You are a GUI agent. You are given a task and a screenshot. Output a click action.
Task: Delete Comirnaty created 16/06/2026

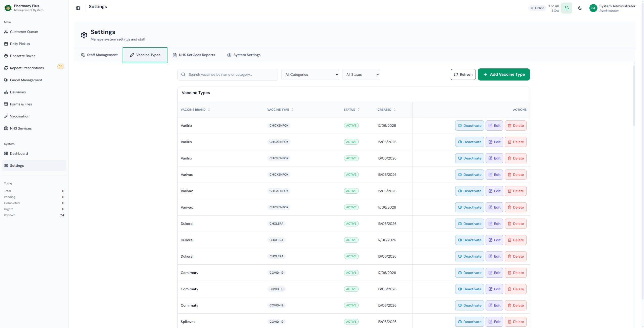(x=516, y=289)
